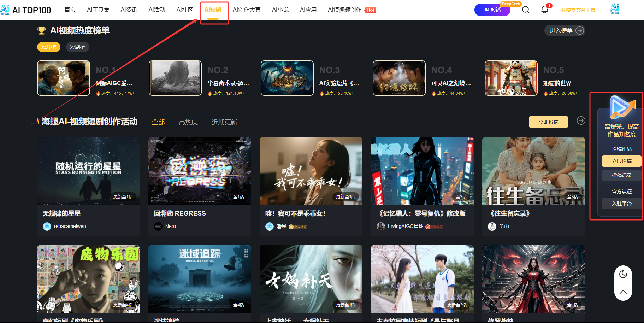Screen dimensions: 644x323
Task: Open the AI社区 menu
Action: point(185,10)
